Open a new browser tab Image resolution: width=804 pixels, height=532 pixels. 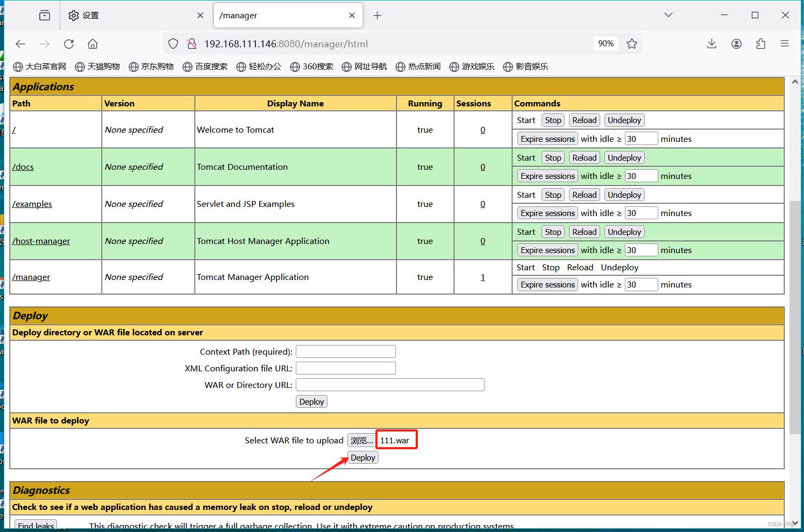(378, 16)
